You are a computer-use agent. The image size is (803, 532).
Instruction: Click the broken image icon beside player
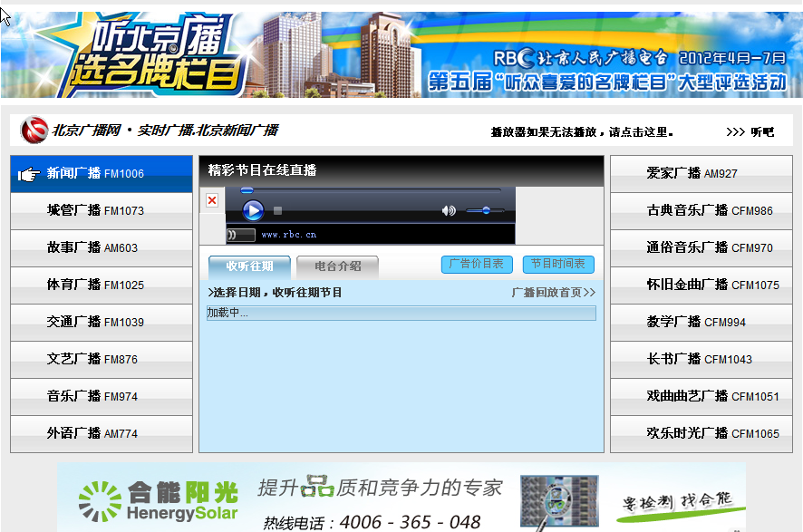click(212, 200)
